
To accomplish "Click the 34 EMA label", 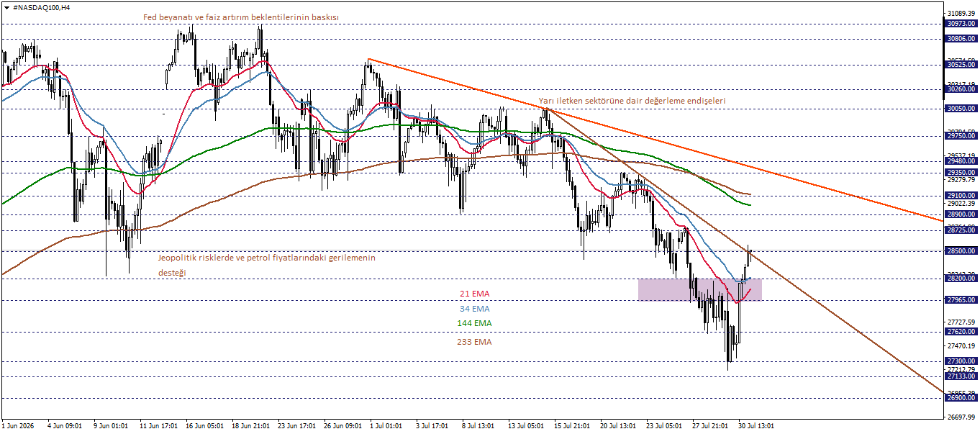I will tap(475, 308).
